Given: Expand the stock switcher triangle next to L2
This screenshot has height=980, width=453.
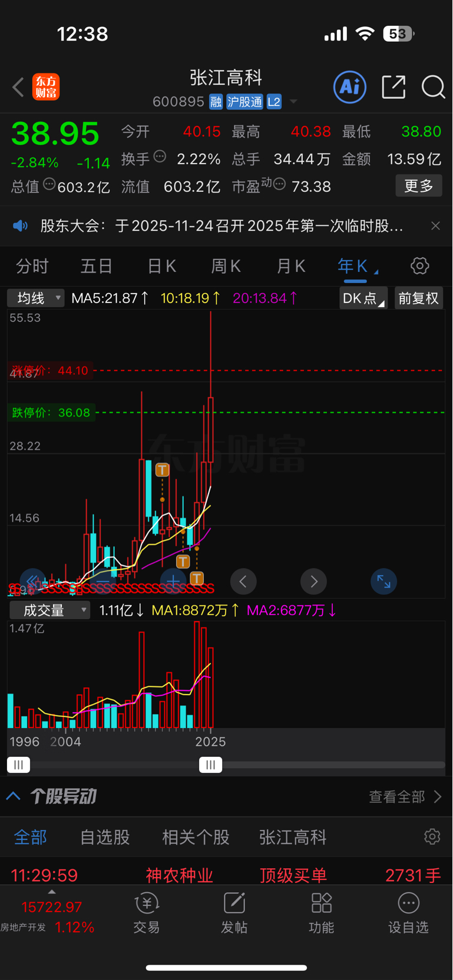Looking at the screenshot, I should (293, 102).
